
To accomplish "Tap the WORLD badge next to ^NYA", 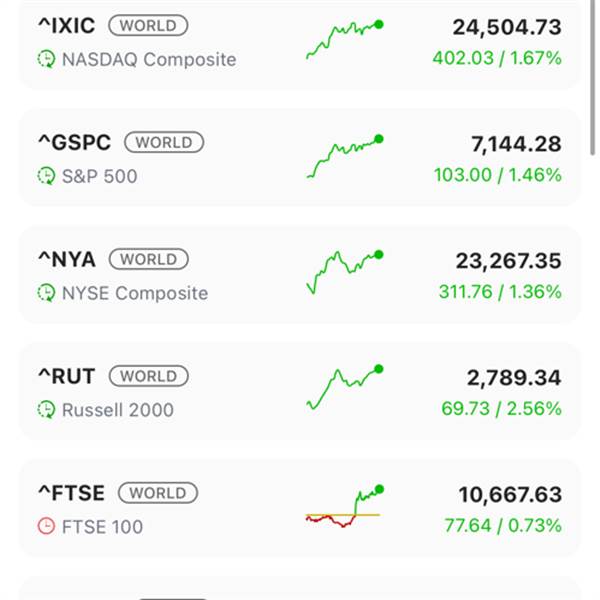I will (148, 259).
